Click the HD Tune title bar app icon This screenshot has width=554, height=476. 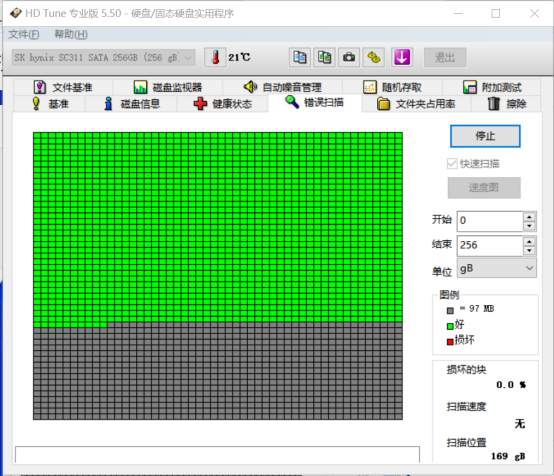point(16,13)
